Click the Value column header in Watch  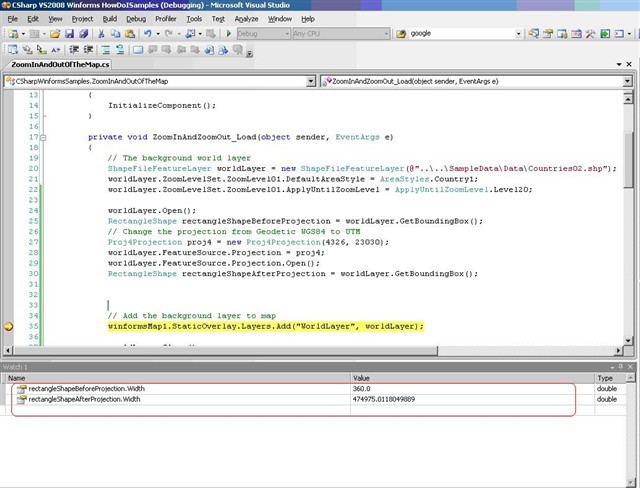coord(362,378)
